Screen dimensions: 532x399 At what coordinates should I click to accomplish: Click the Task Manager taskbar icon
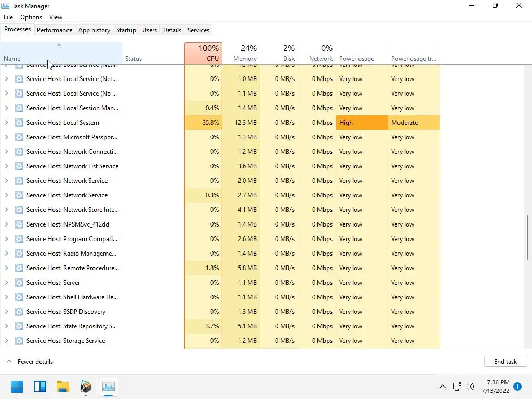pyautogui.click(x=109, y=387)
